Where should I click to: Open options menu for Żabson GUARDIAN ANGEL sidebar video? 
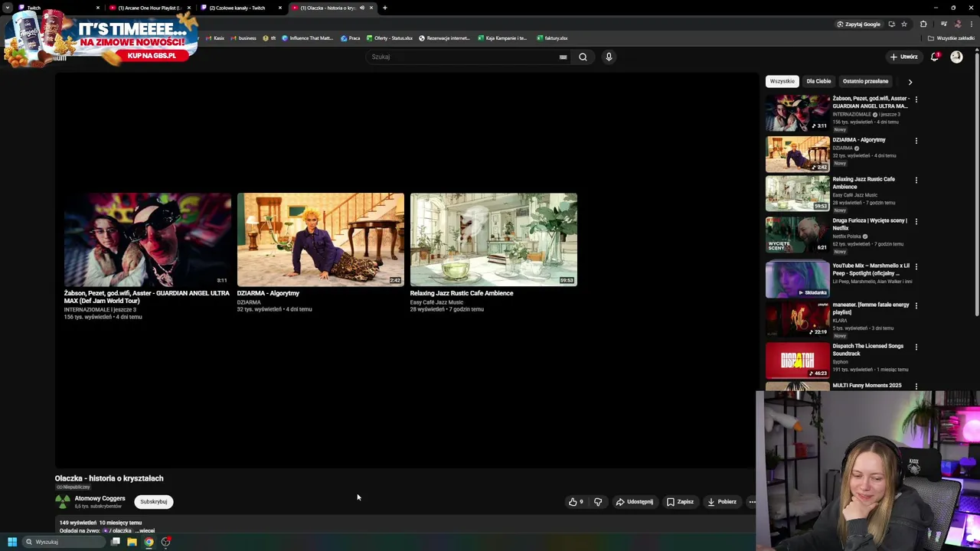pos(916,99)
